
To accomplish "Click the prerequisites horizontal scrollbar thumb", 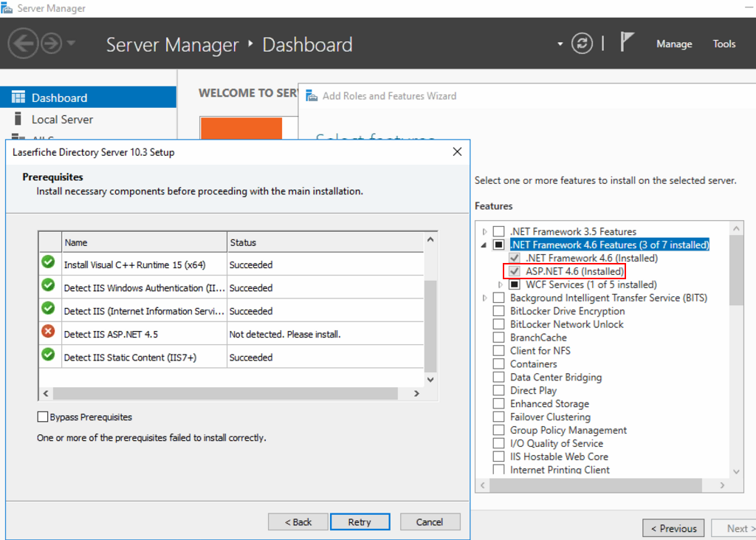I will pos(225,393).
